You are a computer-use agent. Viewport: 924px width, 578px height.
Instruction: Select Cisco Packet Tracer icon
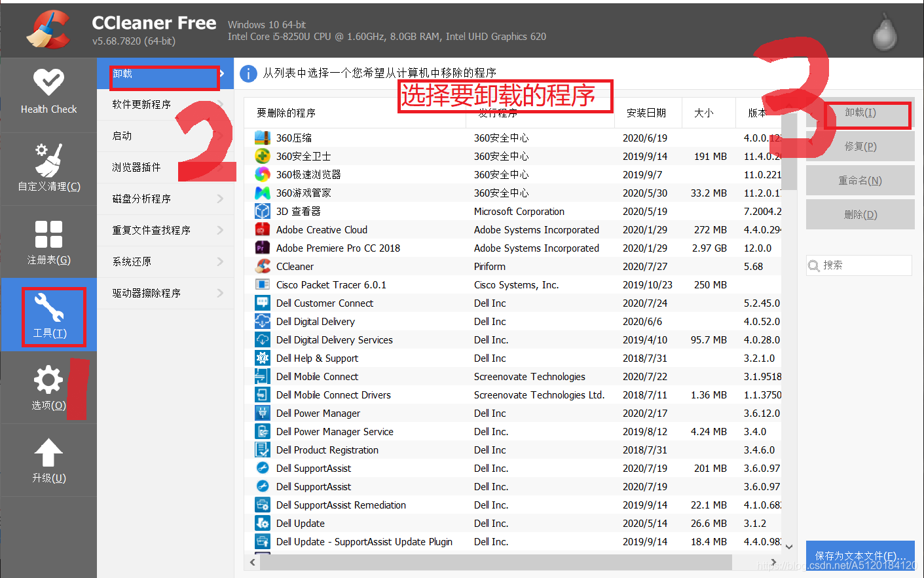263,284
